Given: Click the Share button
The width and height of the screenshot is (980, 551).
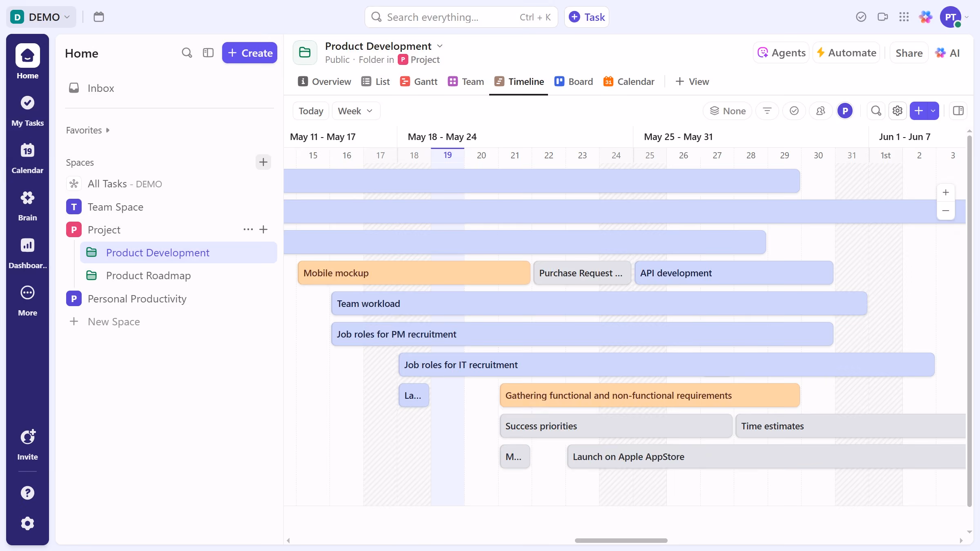Looking at the screenshot, I should (909, 53).
